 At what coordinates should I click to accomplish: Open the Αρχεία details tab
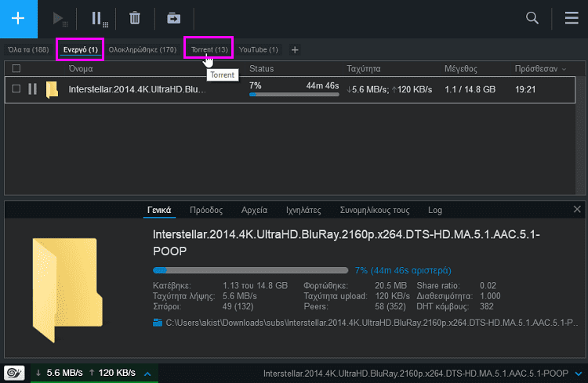[254, 210]
